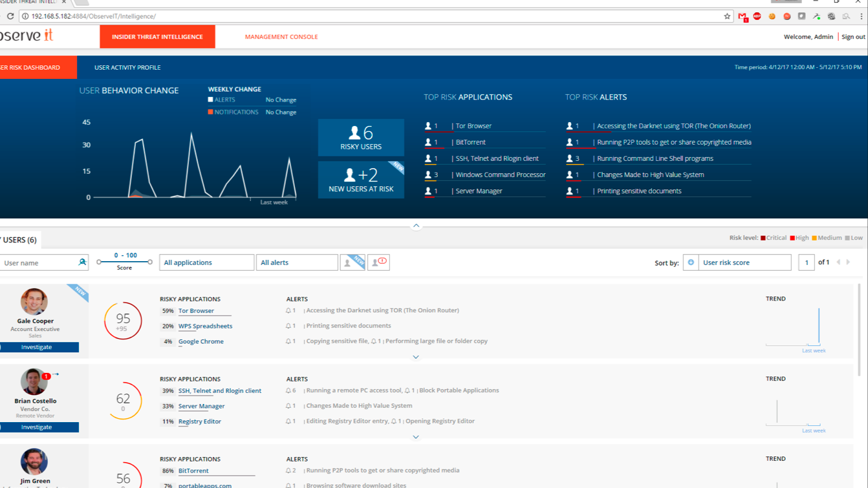Click the ObserveIT logo
868x488 pixels.
26,36
